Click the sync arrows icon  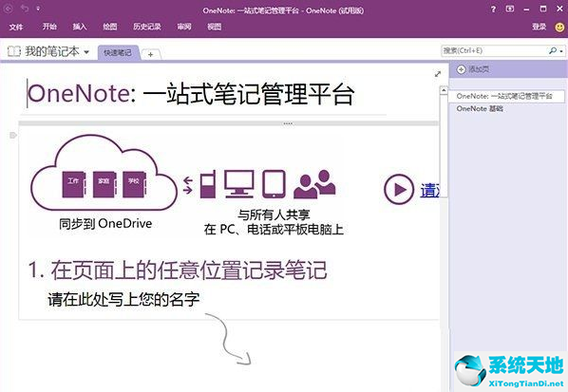pos(188,185)
